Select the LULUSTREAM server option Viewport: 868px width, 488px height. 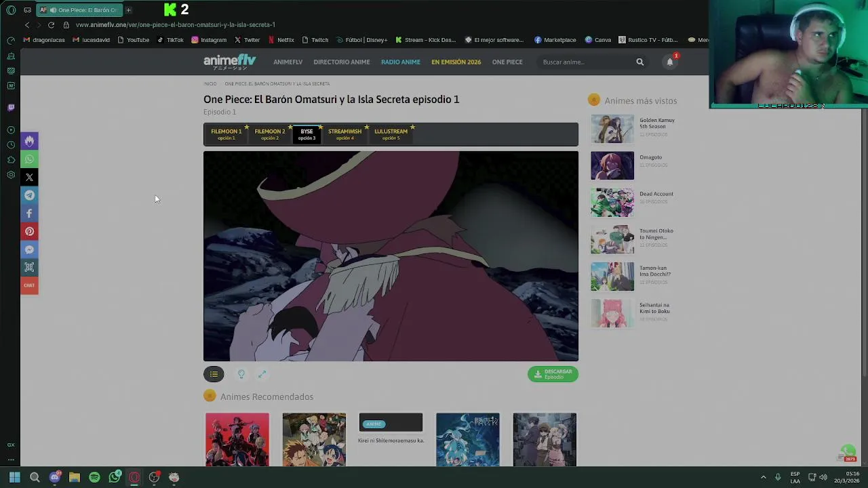pos(391,134)
